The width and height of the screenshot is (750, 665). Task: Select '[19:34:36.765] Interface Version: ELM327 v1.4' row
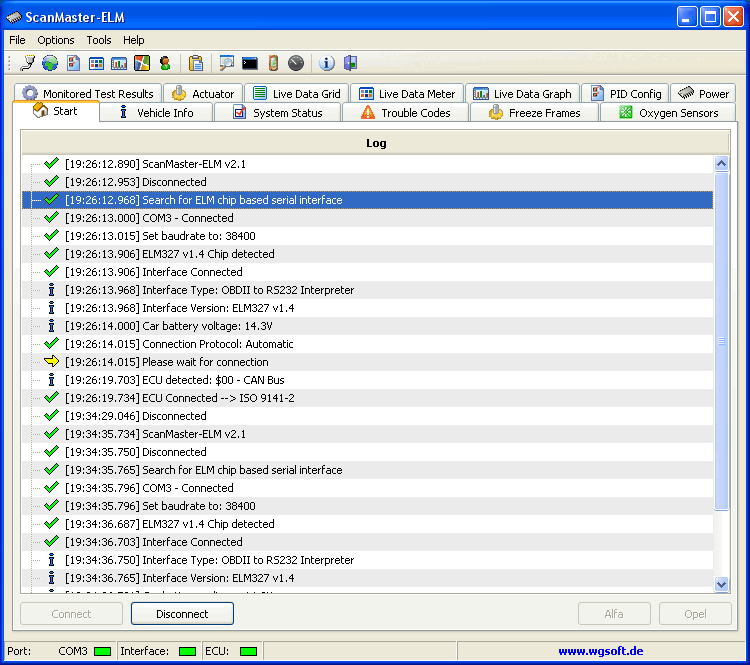click(367, 578)
